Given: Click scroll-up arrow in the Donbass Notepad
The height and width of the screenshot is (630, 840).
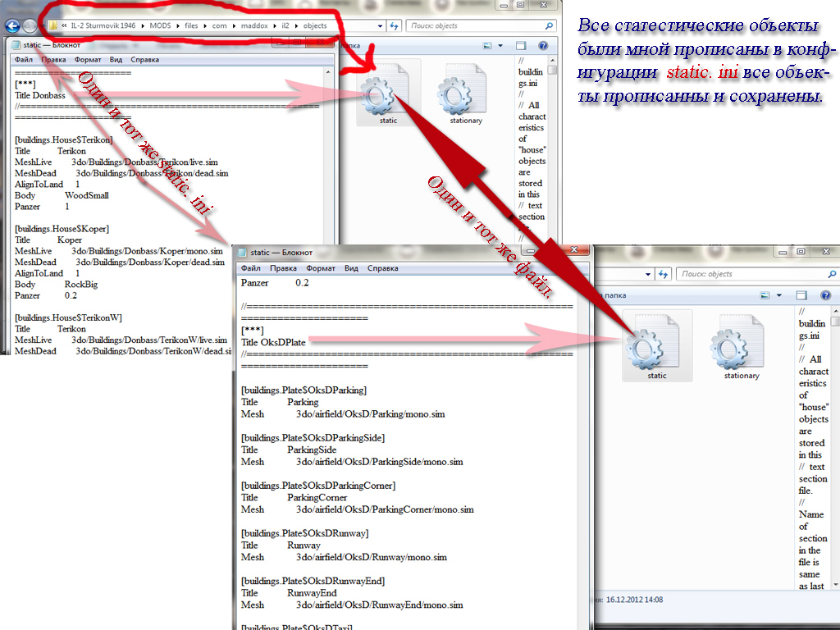Looking at the screenshot, I should 328,72.
